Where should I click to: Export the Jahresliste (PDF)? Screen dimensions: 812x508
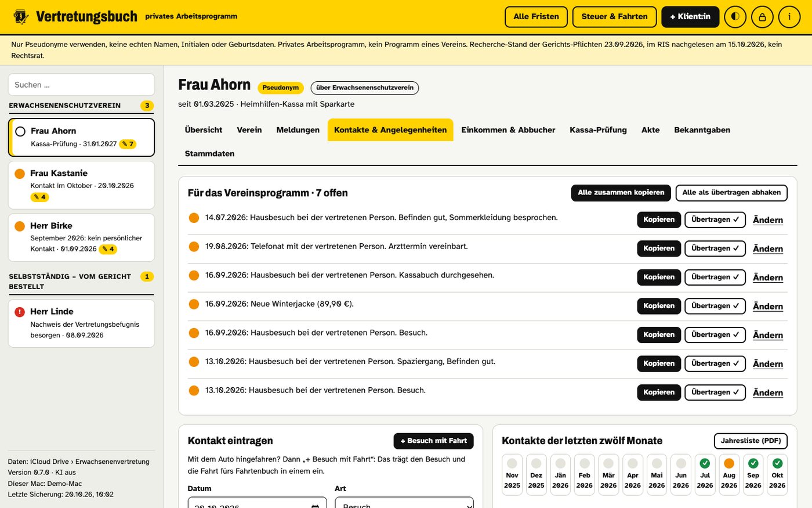(751, 441)
